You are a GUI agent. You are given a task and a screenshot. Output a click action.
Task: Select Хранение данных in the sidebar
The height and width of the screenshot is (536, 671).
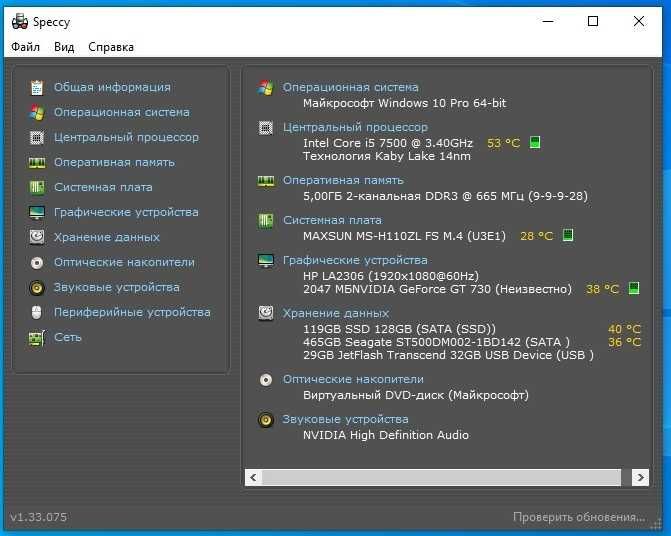(107, 237)
